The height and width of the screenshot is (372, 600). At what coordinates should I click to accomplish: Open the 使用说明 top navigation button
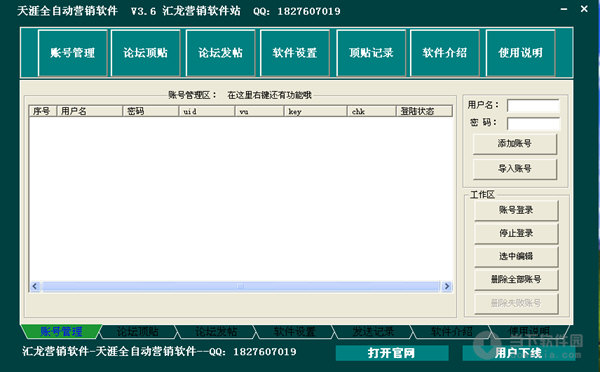520,53
